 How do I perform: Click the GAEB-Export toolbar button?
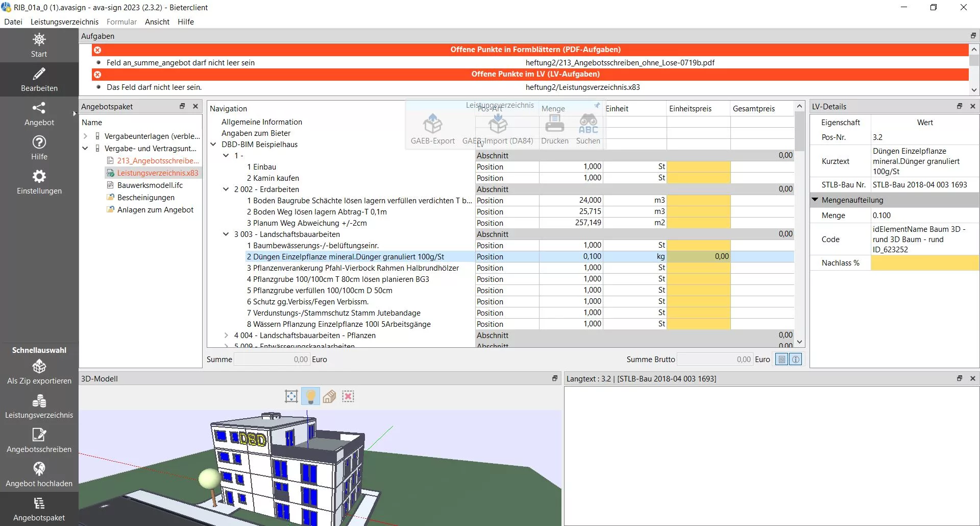click(433, 129)
